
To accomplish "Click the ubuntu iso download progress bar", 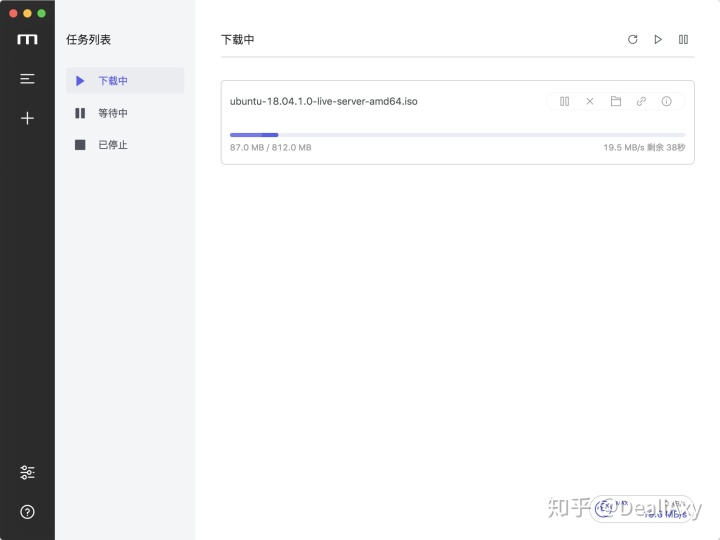I will tap(457, 135).
